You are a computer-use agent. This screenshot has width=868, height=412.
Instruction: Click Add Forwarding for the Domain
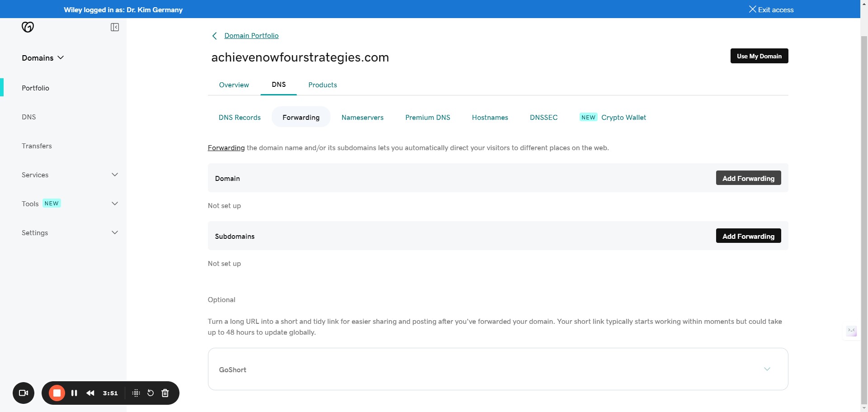pyautogui.click(x=748, y=178)
